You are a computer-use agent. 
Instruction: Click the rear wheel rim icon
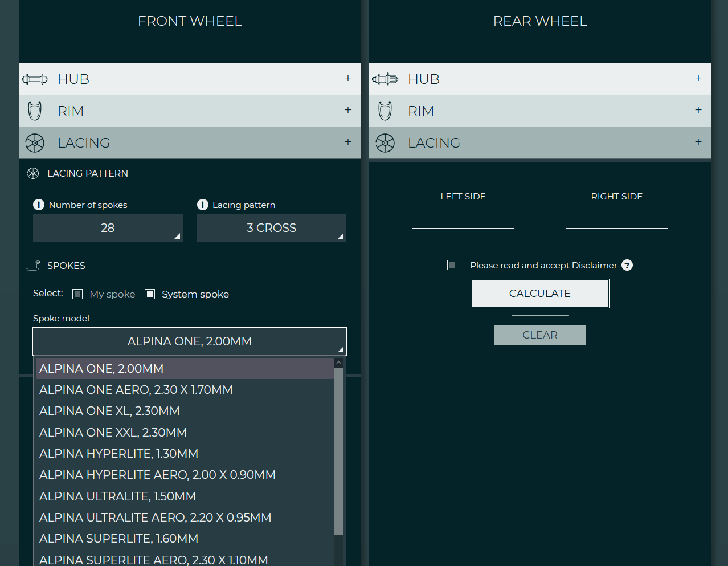point(385,111)
